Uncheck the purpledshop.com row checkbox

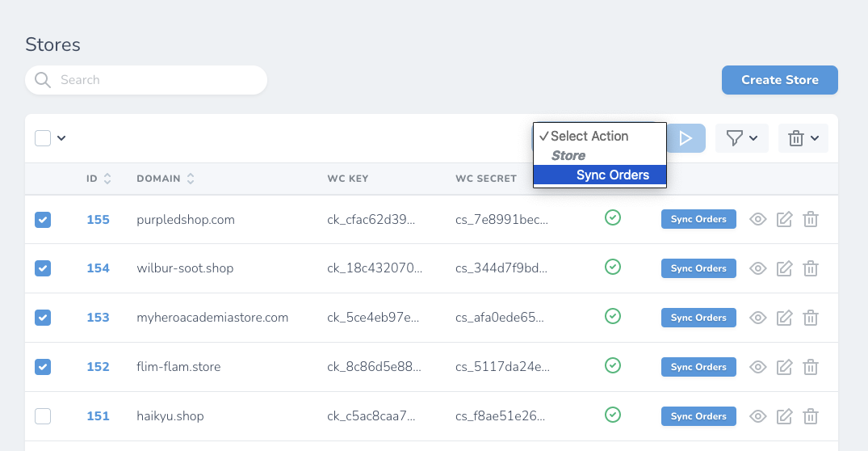(x=43, y=220)
